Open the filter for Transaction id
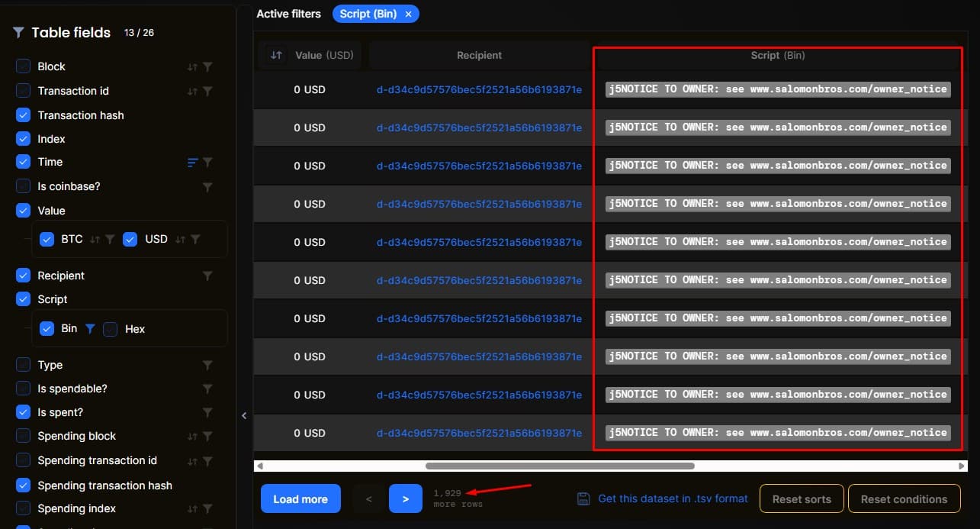 point(207,92)
